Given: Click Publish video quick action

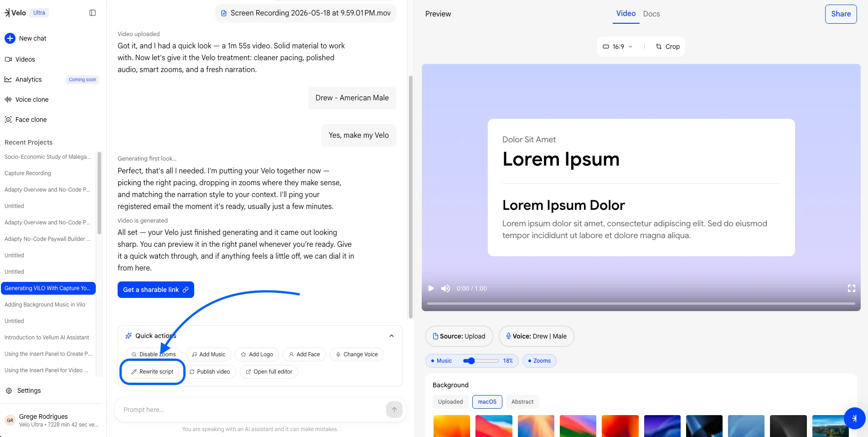Looking at the screenshot, I should coord(210,372).
